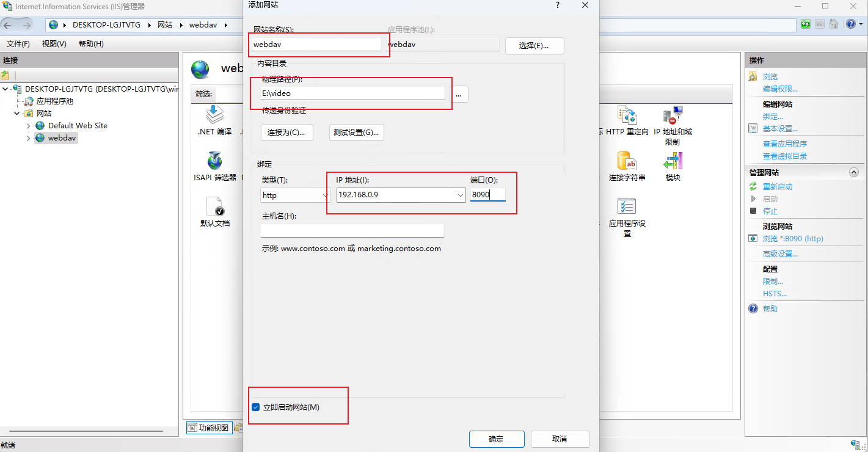Open the 应用程序设置 icon

click(627, 208)
